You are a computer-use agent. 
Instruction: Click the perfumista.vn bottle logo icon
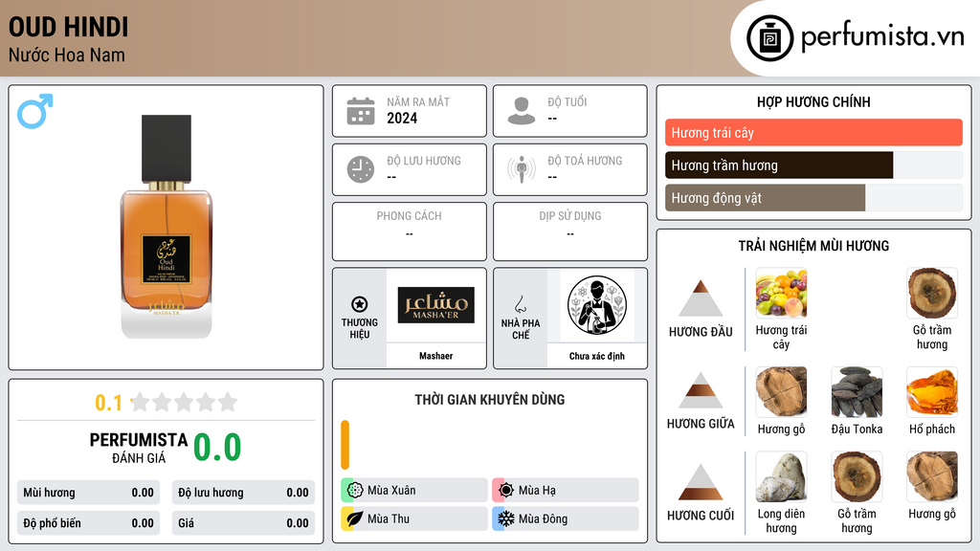pyautogui.click(x=769, y=38)
